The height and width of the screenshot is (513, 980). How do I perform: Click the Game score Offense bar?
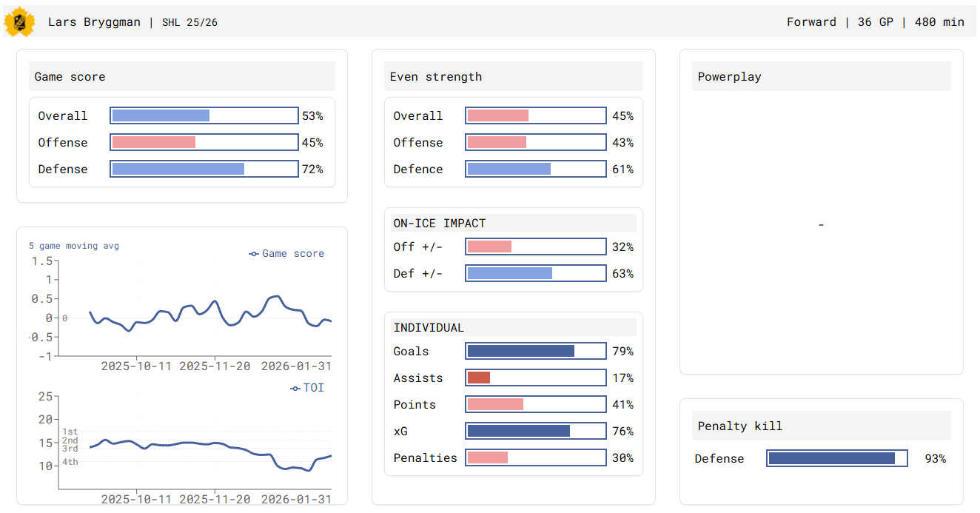[x=204, y=142]
